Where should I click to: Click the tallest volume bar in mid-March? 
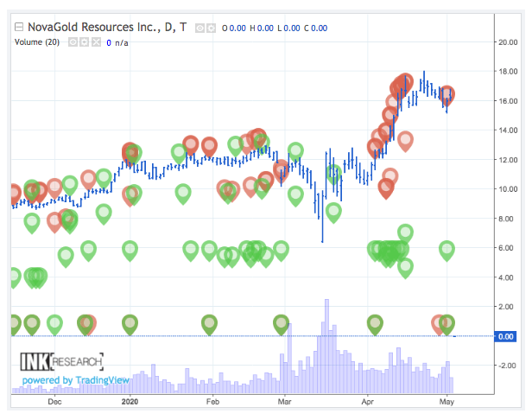click(326, 346)
